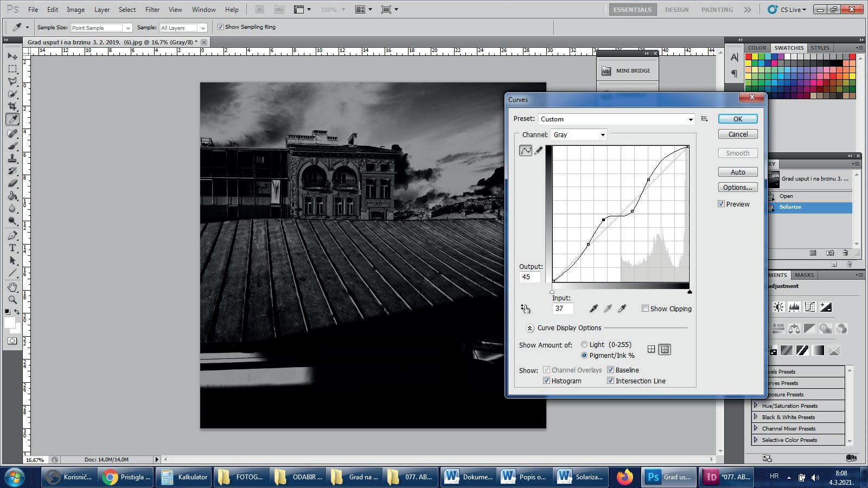This screenshot has width=868, height=488.
Task: Open the Preset dropdown in Curves
Action: [x=617, y=119]
